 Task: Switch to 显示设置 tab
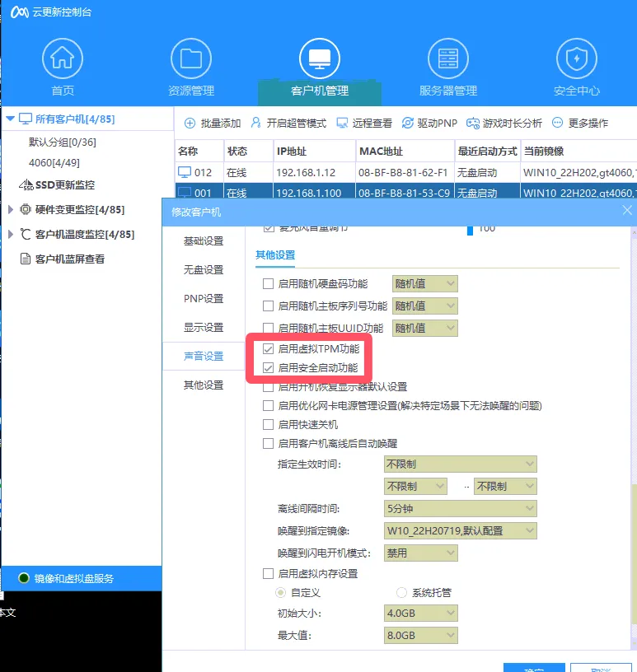tap(204, 328)
